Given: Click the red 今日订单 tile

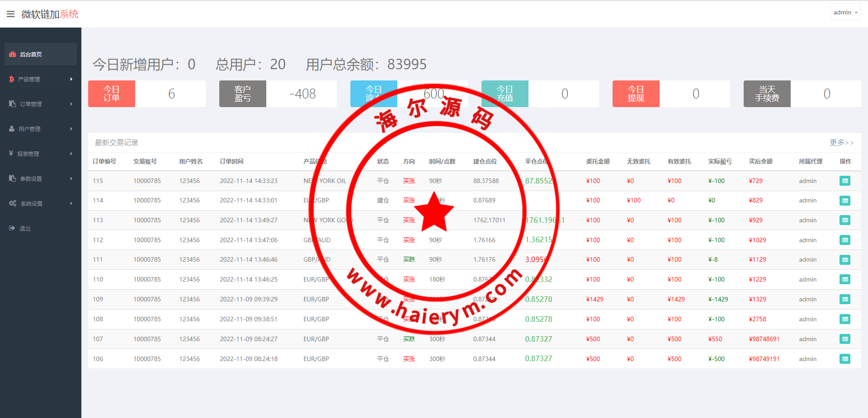Looking at the screenshot, I should 112,94.
